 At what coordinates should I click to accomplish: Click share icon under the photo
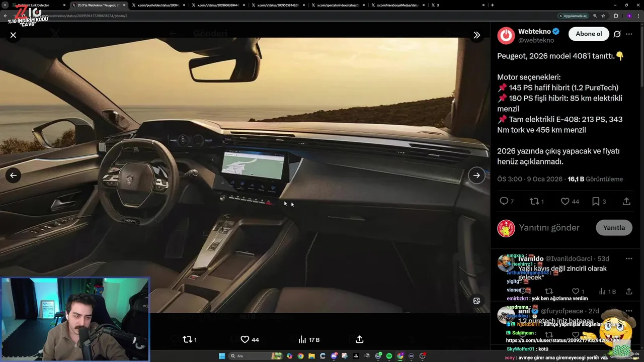click(360, 340)
